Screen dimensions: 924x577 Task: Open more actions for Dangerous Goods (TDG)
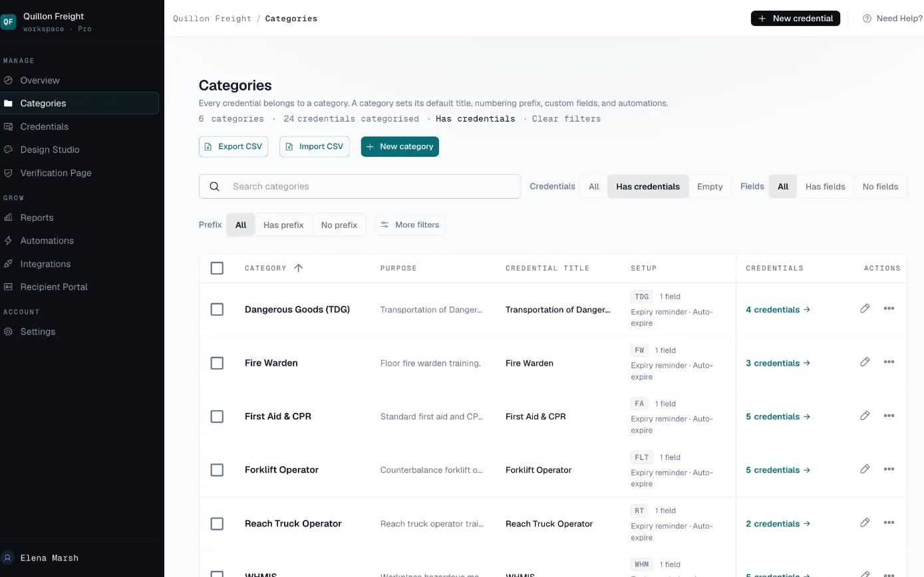889,308
